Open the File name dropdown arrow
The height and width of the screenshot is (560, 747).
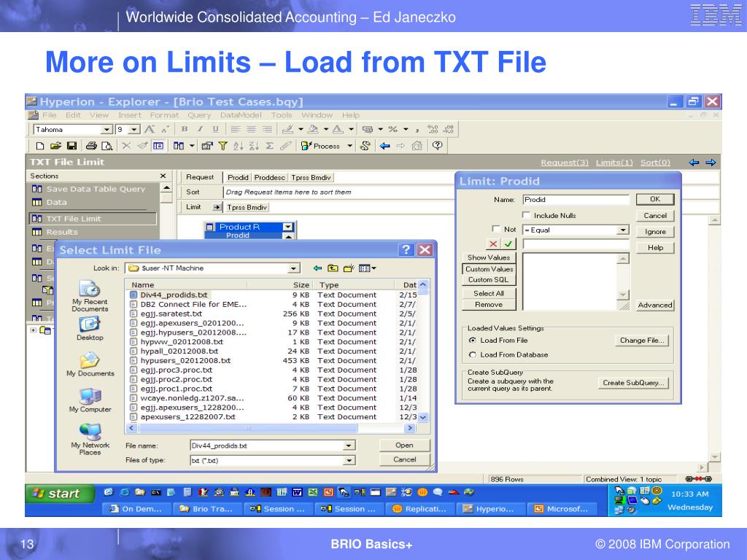tap(349, 446)
